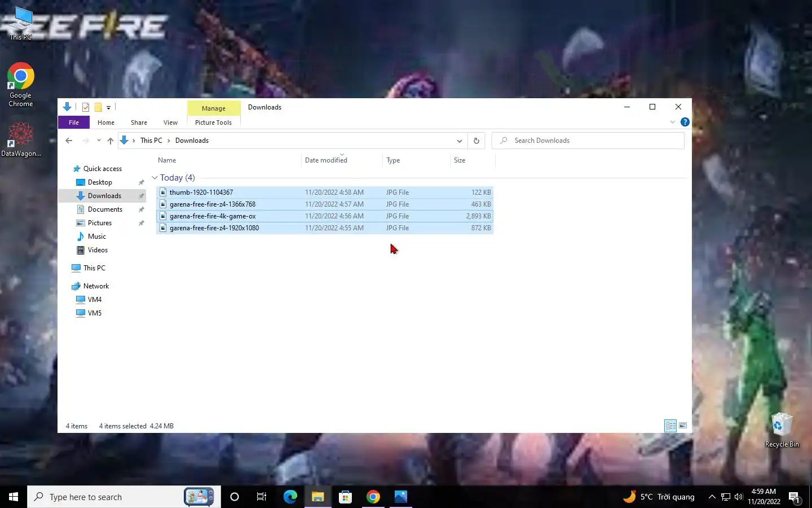812x508 pixels.
Task: Click the Search Downloads field
Action: tap(588, 141)
